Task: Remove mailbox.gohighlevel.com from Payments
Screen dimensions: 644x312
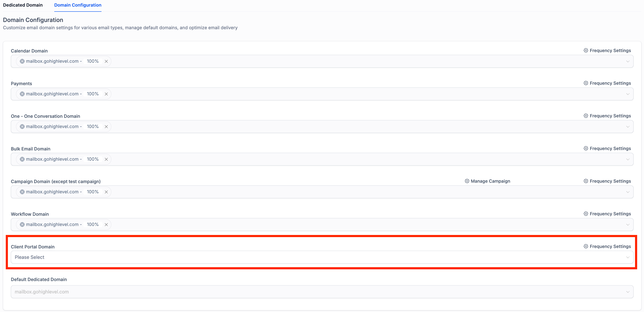Action: [x=106, y=94]
